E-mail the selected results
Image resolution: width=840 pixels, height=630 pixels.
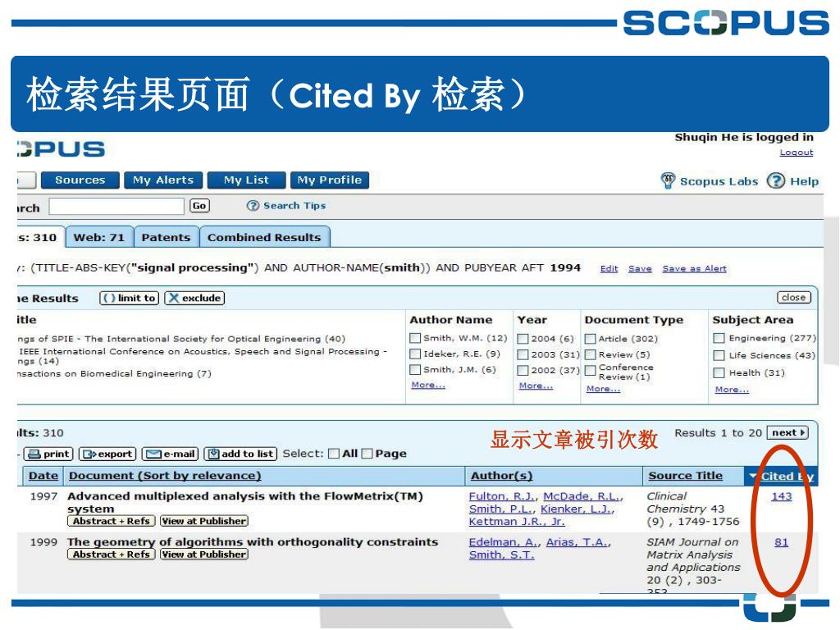171,454
